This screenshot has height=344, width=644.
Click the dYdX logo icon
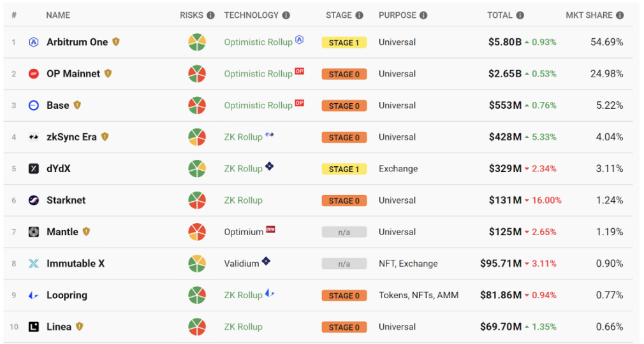tap(34, 169)
